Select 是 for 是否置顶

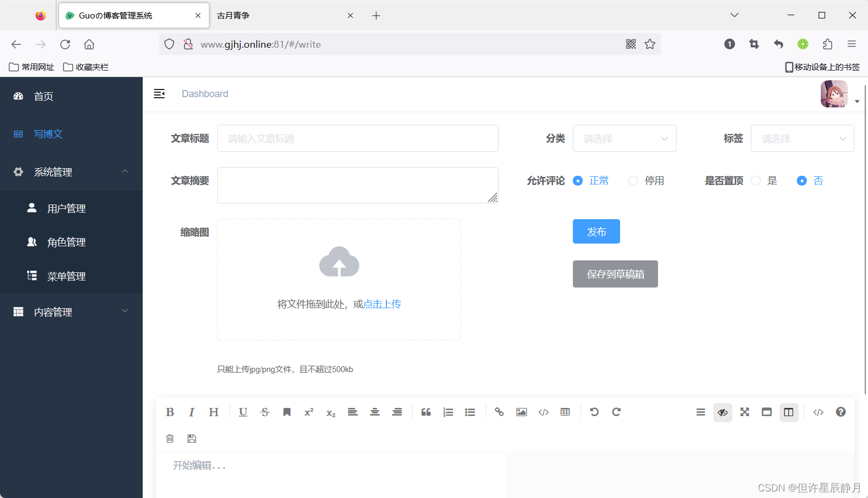click(x=764, y=181)
